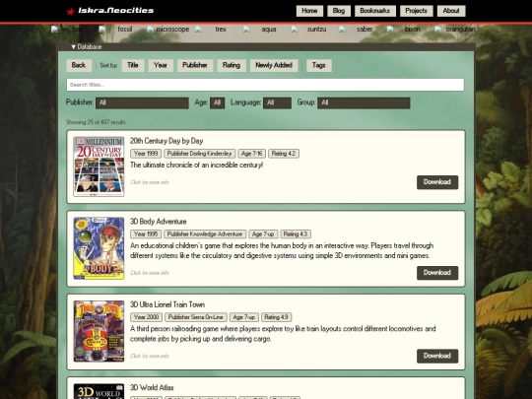Download 20th Century Day by Day
The width and height of the screenshot is (532, 399).
437,182
